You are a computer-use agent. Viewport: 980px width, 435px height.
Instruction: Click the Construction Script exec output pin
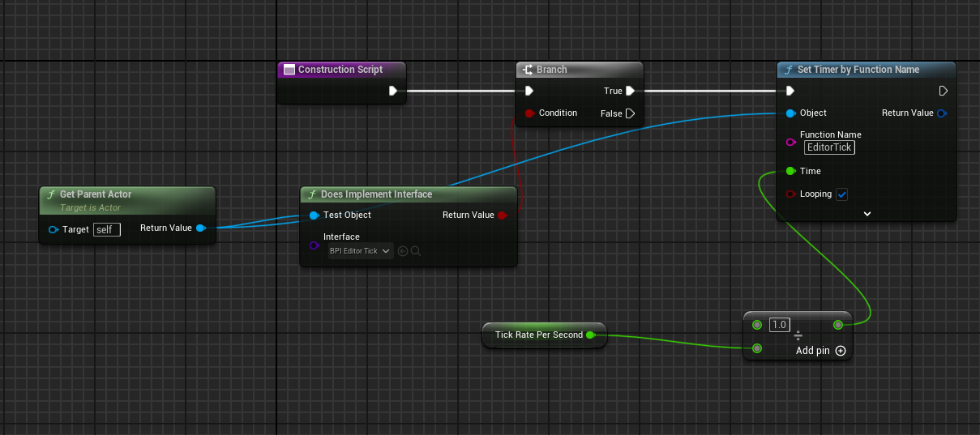pos(393,91)
